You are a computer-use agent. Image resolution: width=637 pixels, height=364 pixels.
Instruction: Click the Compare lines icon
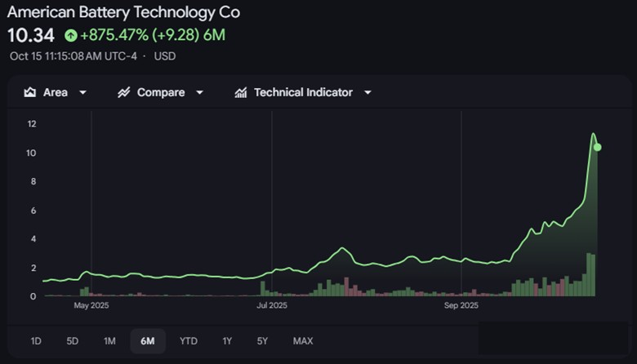[x=124, y=93]
